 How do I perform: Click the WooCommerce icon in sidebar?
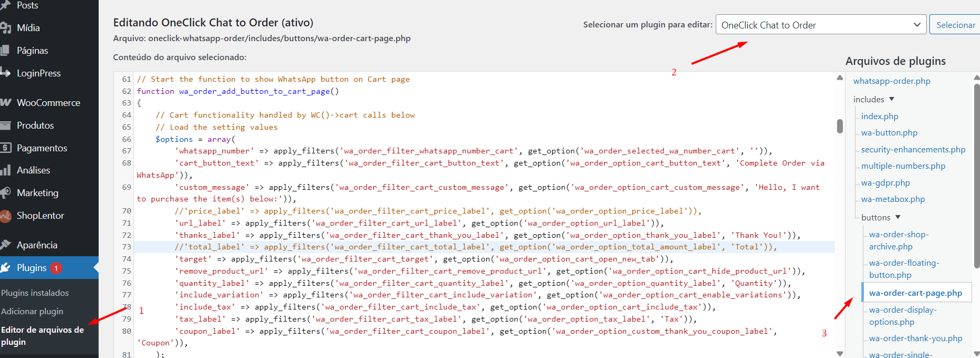pyautogui.click(x=6, y=103)
